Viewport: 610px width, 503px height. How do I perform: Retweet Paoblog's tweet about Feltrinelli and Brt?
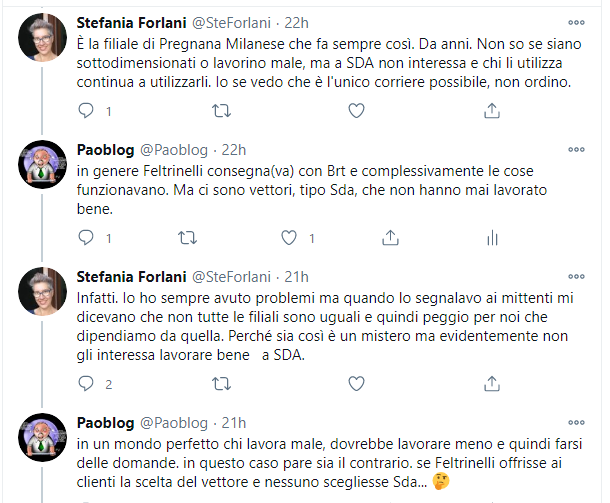[x=187, y=239]
